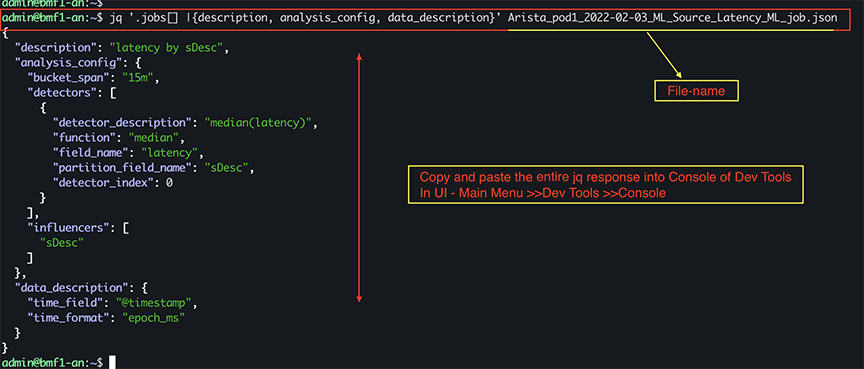Click the underlined JSON file name
This screenshot has width=864, height=369.
click(673, 18)
